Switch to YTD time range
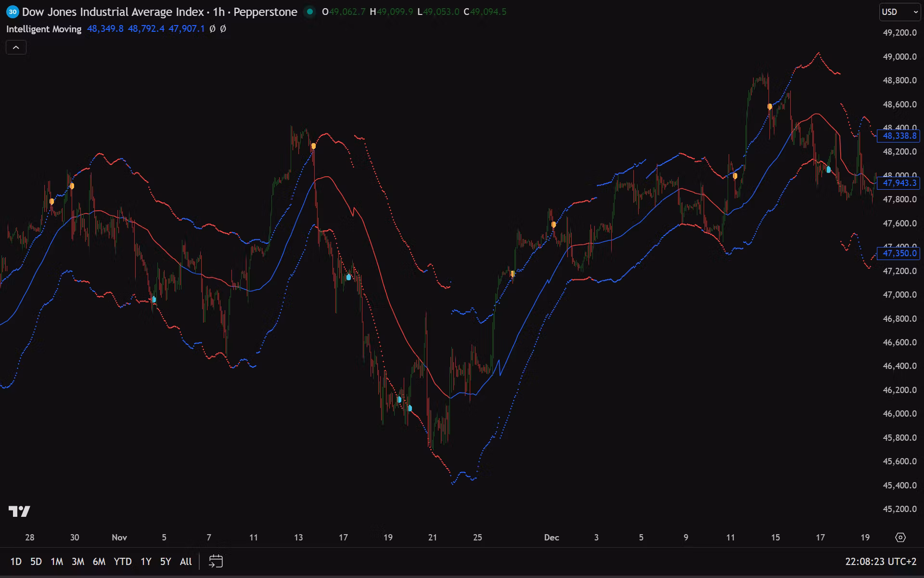This screenshot has height=578, width=924. [122, 562]
